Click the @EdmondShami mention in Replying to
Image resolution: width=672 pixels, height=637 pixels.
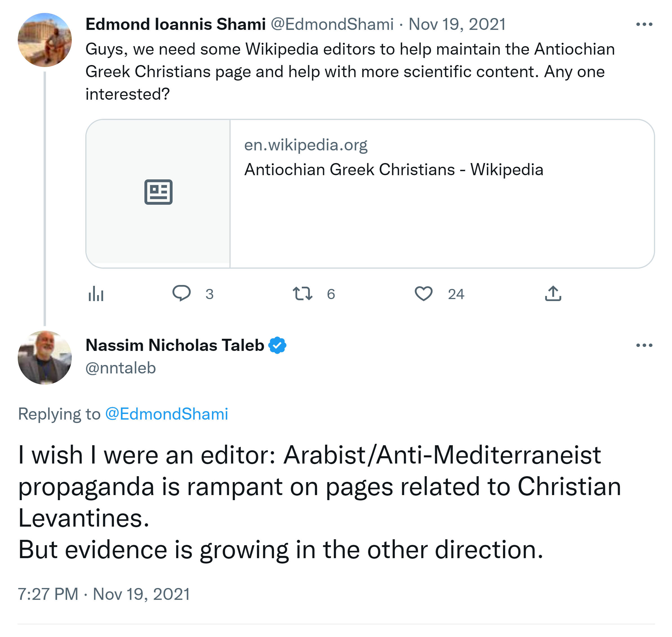click(x=167, y=414)
